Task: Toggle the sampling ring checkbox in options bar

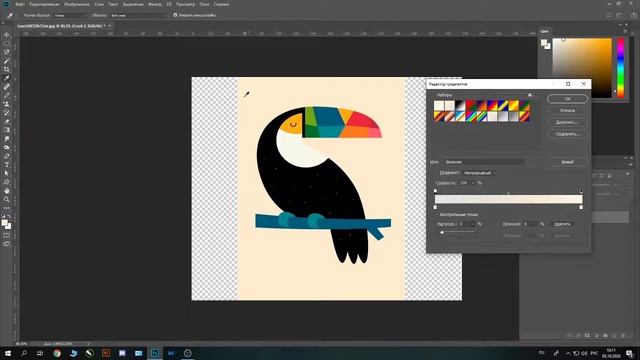Action: pyautogui.click(x=175, y=15)
